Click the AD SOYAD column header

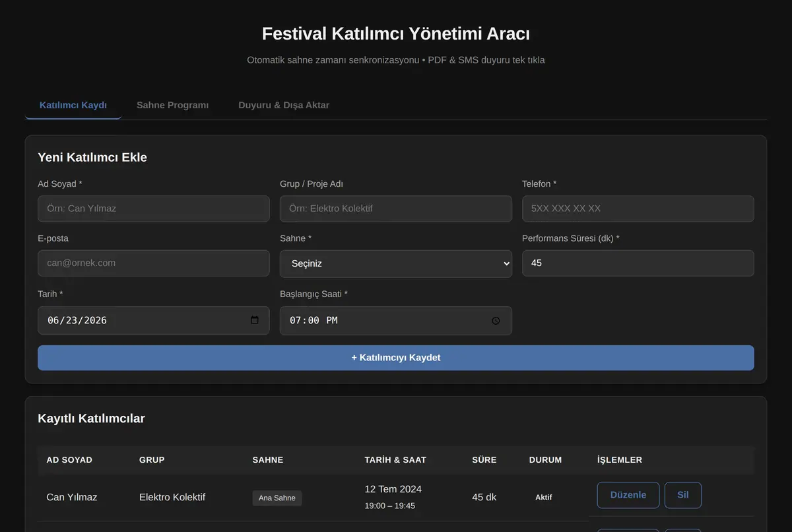(x=69, y=460)
